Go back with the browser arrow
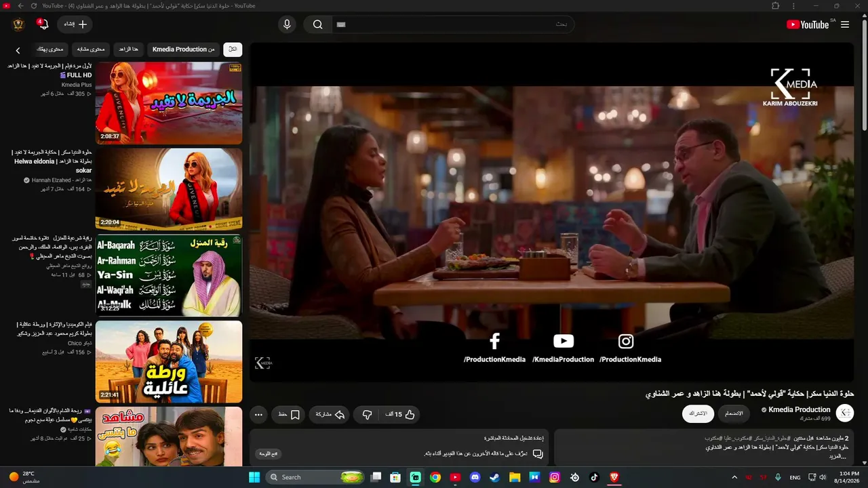 (x=20, y=6)
